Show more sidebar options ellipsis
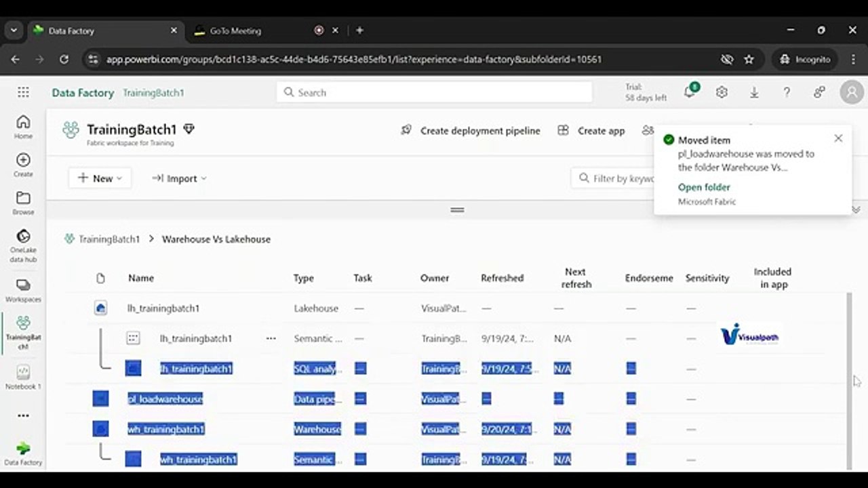This screenshot has height=488, width=868. click(23, 415)
